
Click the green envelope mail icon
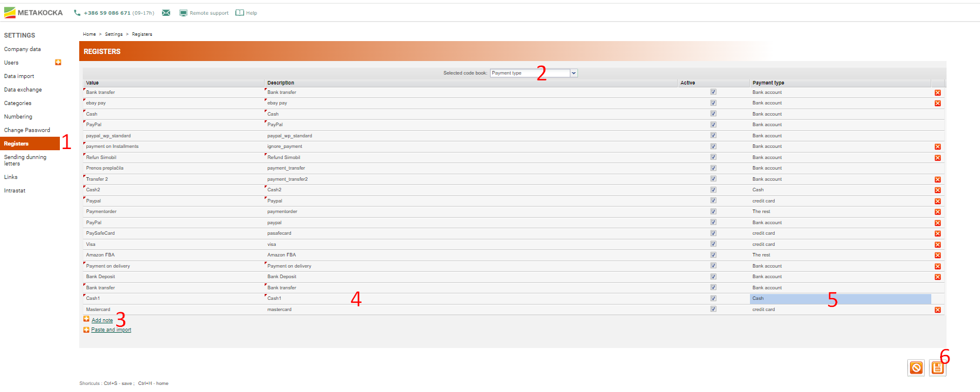coord(166,13)
